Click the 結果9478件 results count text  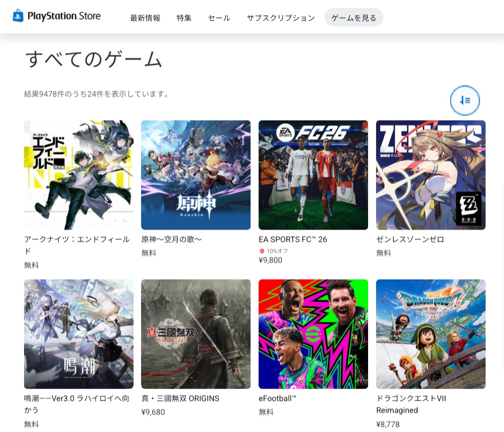96,94
